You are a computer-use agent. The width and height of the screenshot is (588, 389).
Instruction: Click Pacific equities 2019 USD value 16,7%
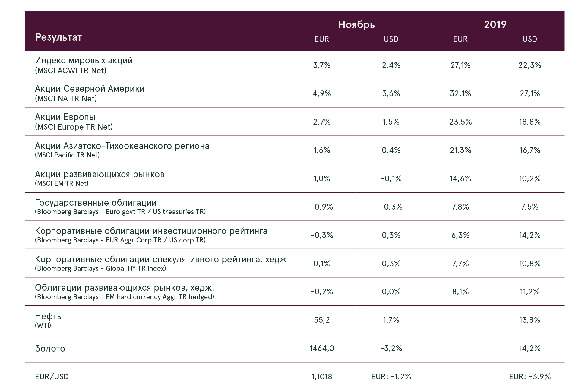tap(530, 150)
